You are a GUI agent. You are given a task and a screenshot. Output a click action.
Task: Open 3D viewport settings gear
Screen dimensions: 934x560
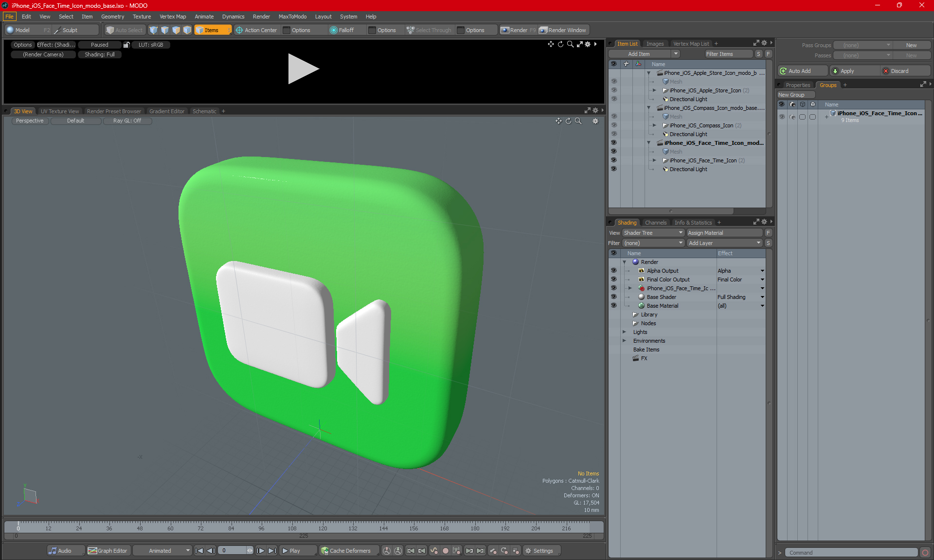(x=595, y=121)
